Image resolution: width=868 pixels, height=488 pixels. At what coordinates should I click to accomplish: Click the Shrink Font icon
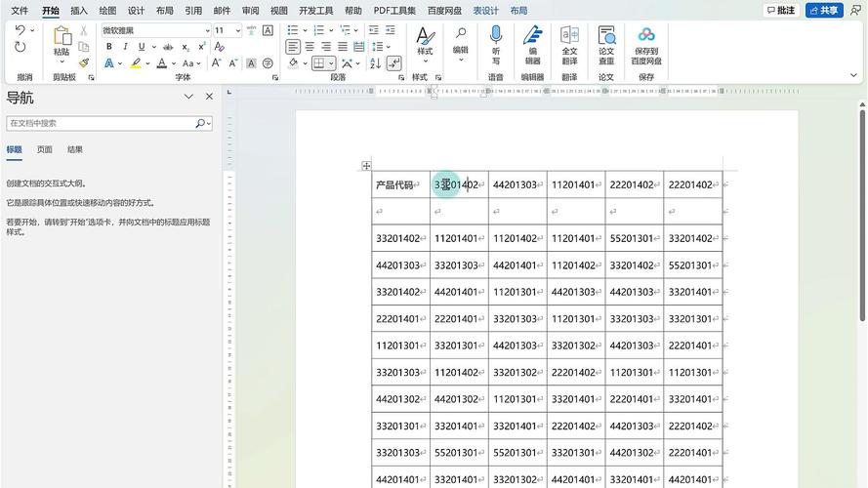233,63
